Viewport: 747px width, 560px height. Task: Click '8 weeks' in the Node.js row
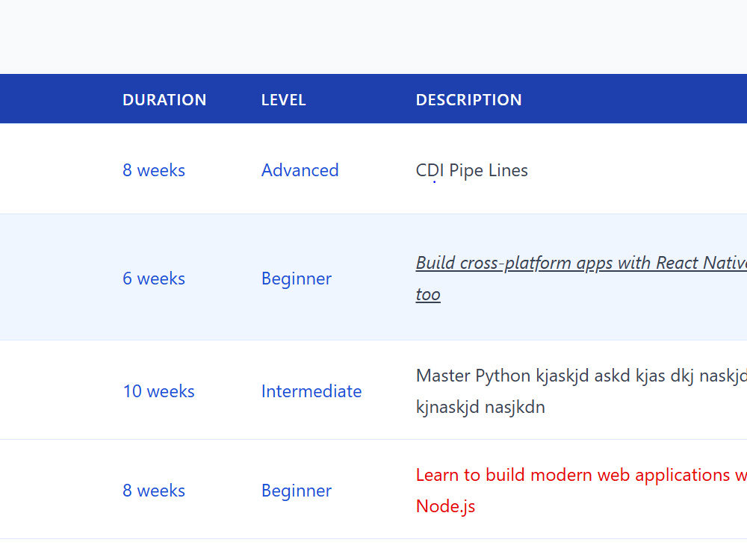(154, 490)
